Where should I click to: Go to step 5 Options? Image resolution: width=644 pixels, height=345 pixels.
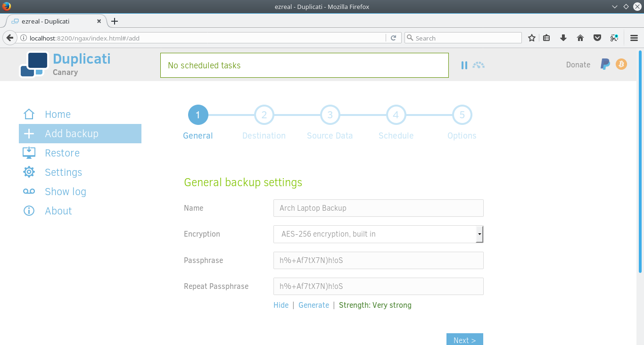click(462, 123)
